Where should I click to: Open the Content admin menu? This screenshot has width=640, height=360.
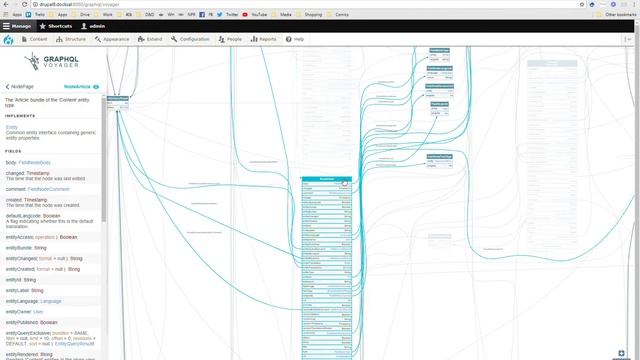pos(34,39)
